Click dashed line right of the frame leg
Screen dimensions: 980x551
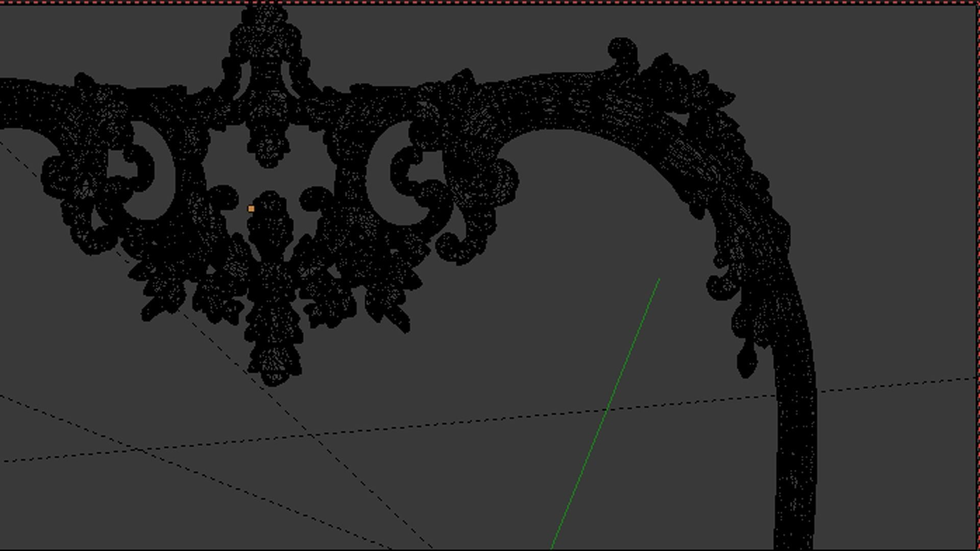click(898, 384)
